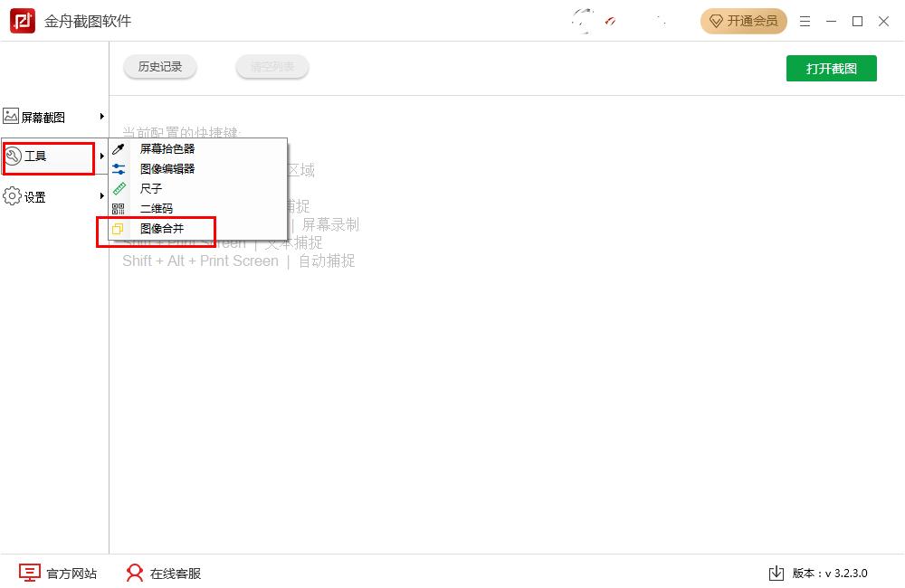Screen dimensions: 905x588
Task: Click the picture icon beside 屏幕截图
Action: point(11,117)
